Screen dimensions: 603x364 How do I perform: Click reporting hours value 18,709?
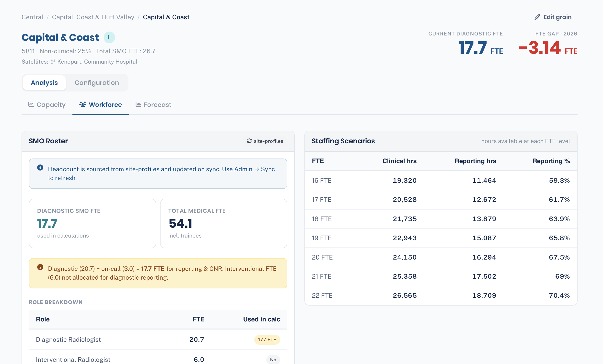pyautogui.click(x=484, y=296)
